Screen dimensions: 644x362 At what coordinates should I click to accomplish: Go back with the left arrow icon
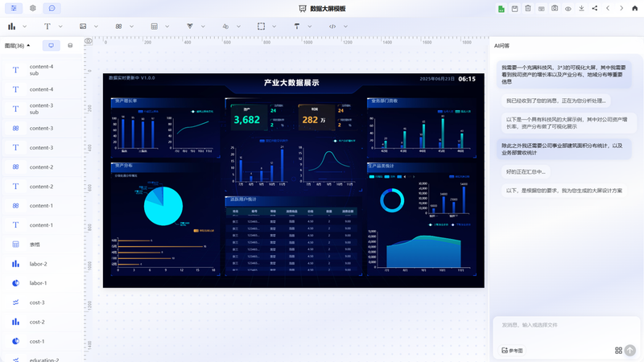click(x=608, y=8)
